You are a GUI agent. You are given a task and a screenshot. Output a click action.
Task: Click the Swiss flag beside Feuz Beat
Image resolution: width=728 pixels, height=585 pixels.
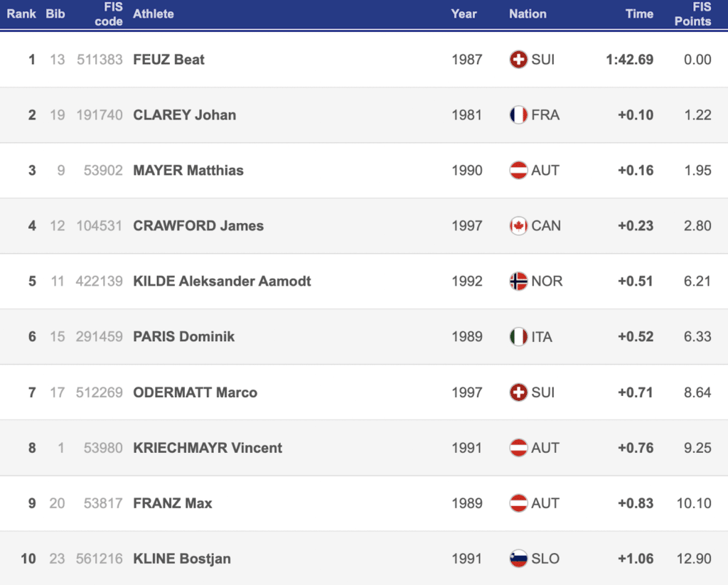[518, 60]
